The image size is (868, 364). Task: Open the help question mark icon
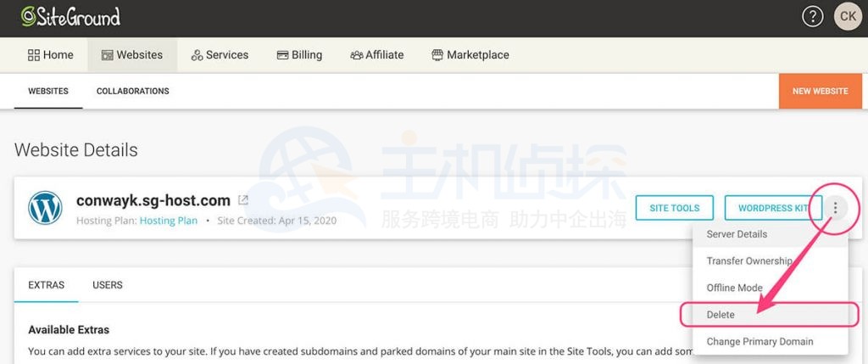[812, 17]
